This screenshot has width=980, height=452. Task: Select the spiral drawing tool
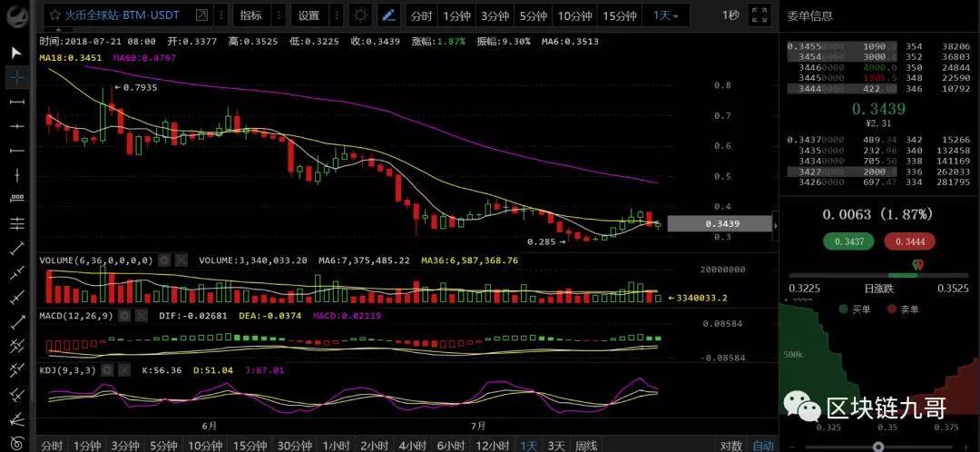(17, 443)
